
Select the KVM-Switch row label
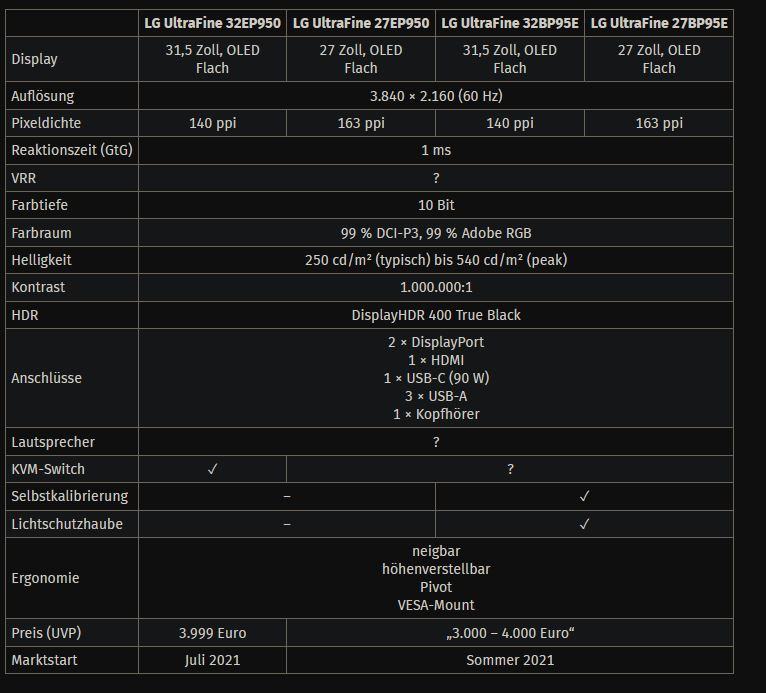48,469
